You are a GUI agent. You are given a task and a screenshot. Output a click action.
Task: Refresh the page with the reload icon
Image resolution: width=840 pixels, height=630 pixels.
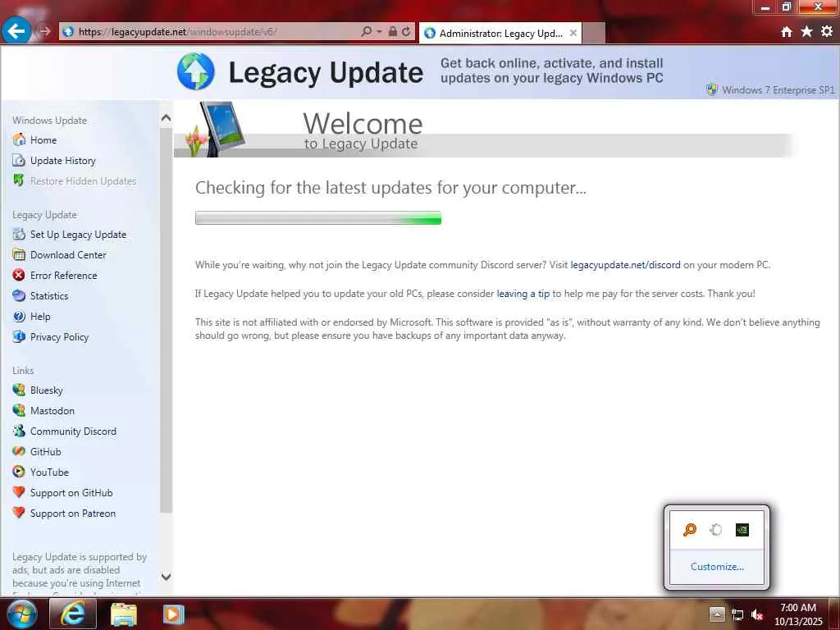pos(406,32)
